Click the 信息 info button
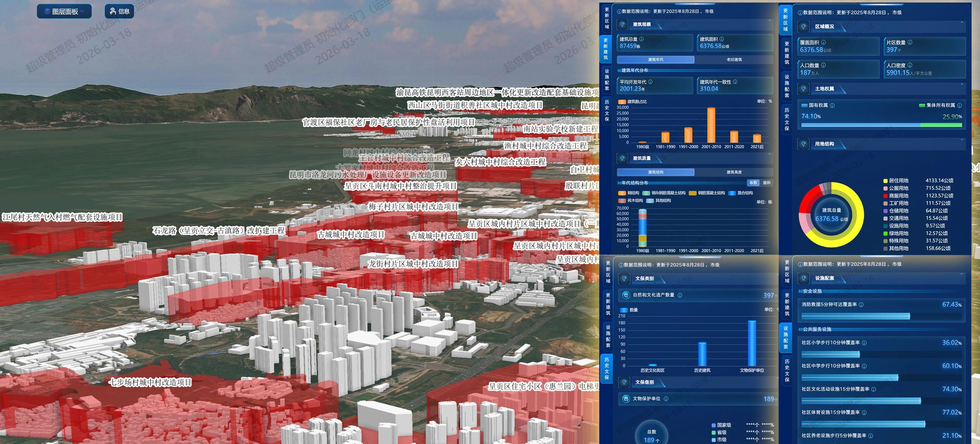 pos(119,11)
